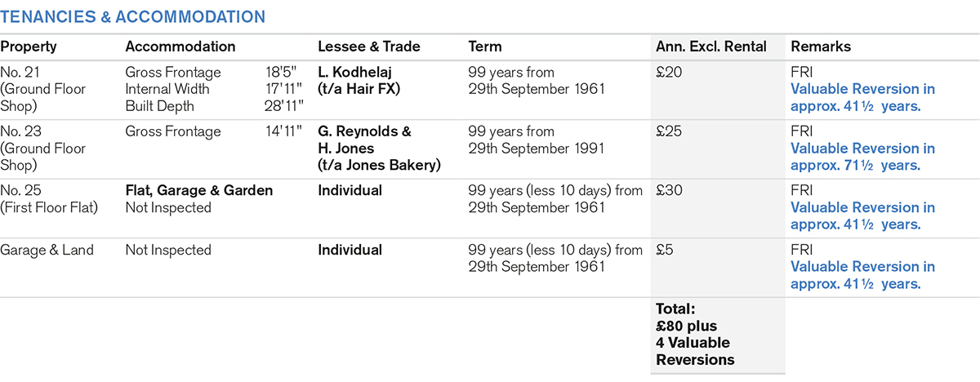980x382 pixels.
Task: Open the Valuable Reversion link for No. 25
Action: click(x=862, y=216)
